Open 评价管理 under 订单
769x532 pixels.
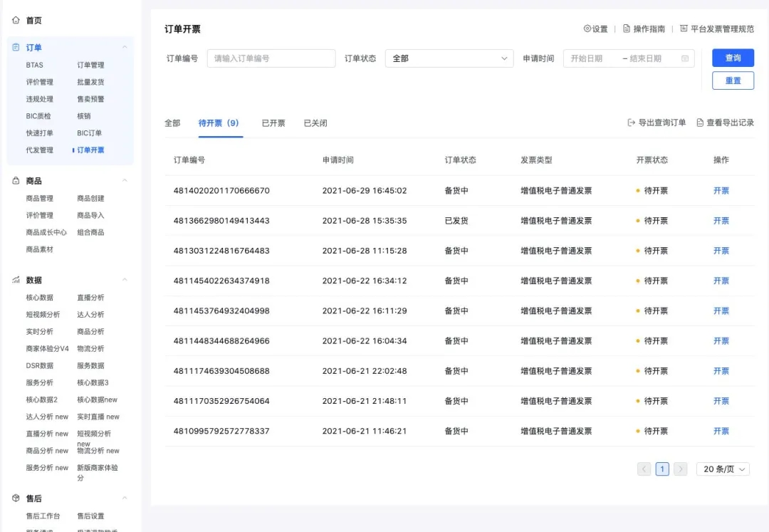pos(40,82)
